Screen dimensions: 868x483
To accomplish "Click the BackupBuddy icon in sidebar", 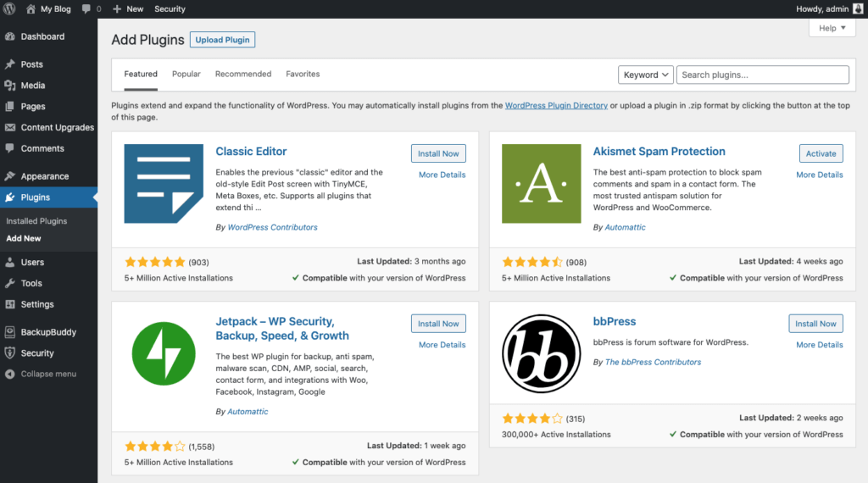I will click(x=10, y=332).
